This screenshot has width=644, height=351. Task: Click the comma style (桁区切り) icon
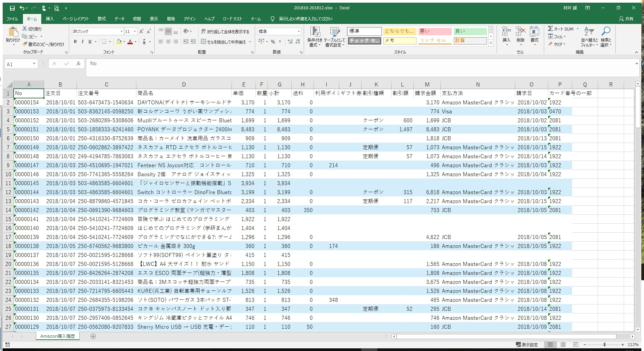[x=280, y=42]
